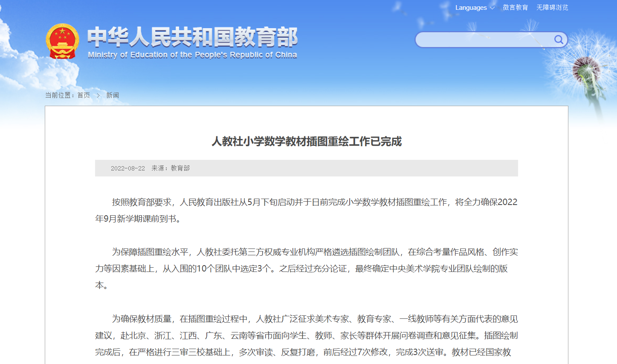Click the national emblem logo
The width and height of the screenshot is (617, 364).
pyautogui.click(x=62, y=41)
